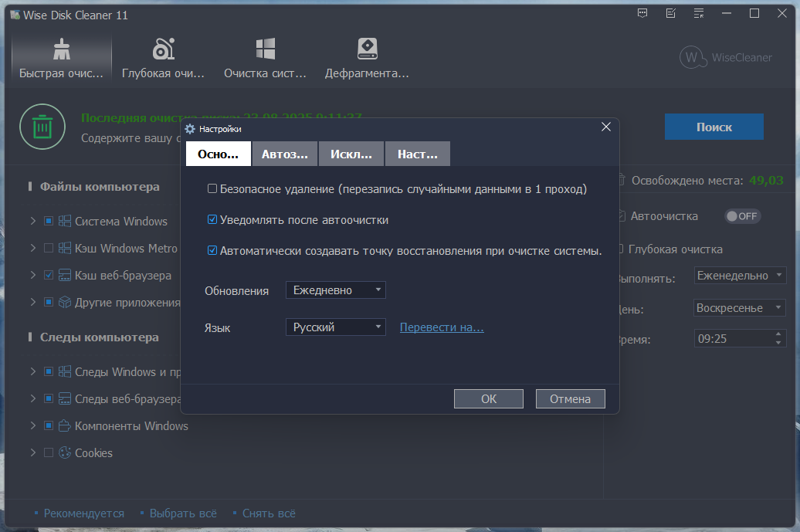Click the Отмена cancel button

[571, 399]
